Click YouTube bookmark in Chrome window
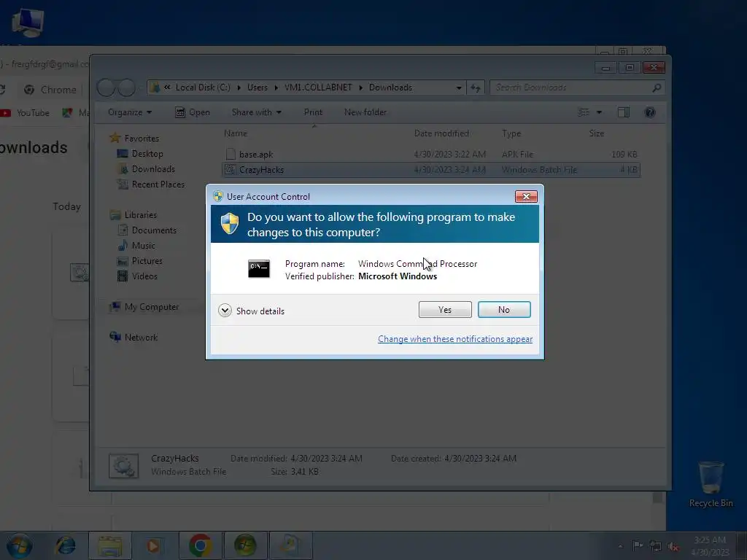The width and height of the screenshot is (747, 560). pos(26,113)
